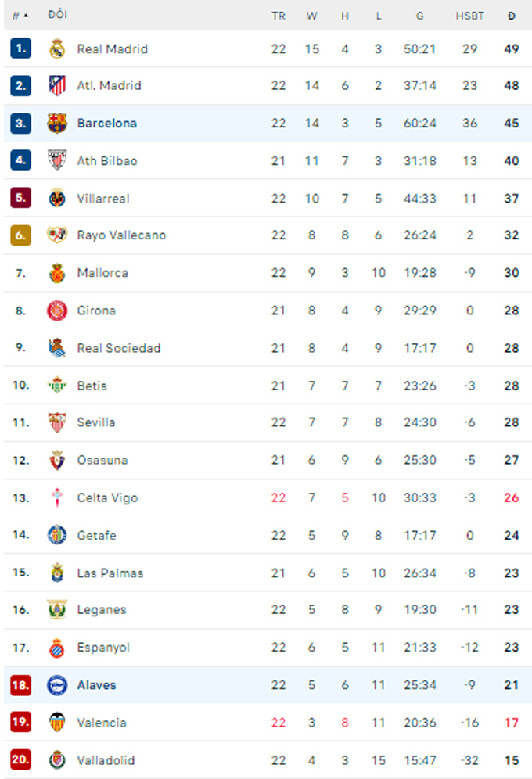532x779 pixels.
Task: Click the Getafe club crest
Action: point(57,535)
